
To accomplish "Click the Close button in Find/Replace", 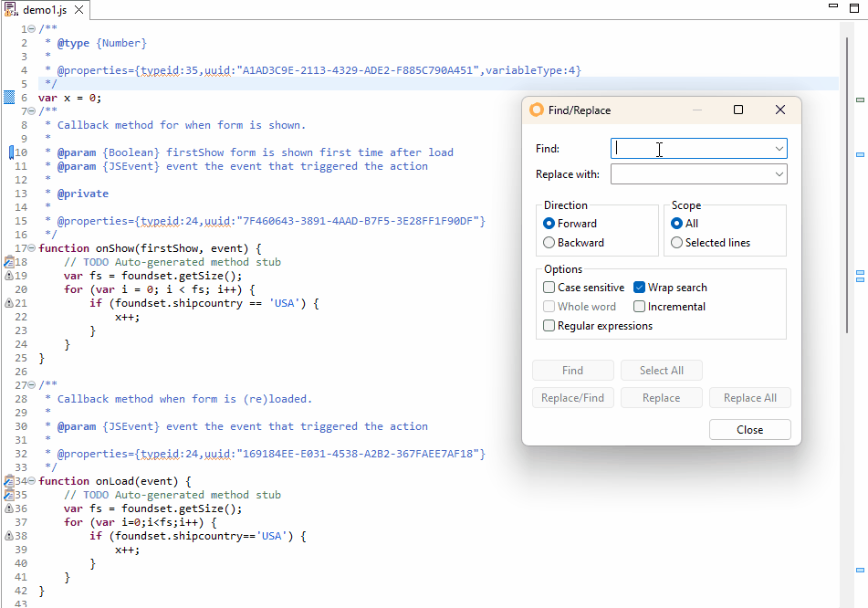I will (750, 430).
